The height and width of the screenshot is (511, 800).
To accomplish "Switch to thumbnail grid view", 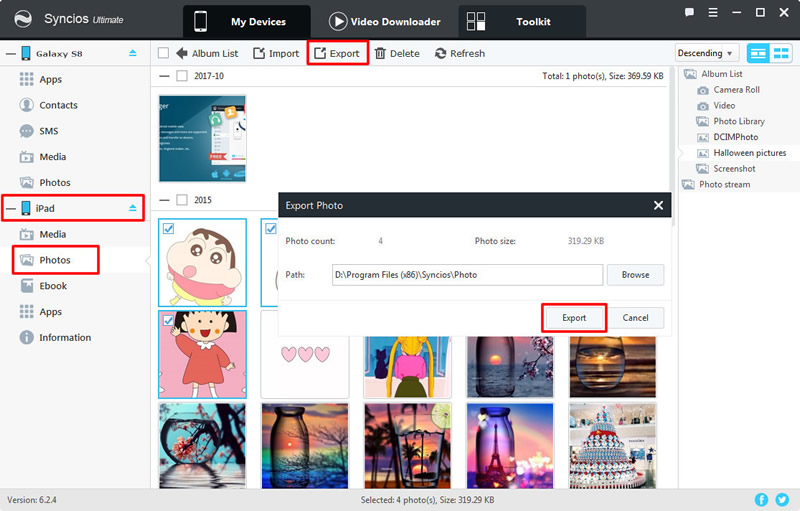I will tap(781, 53).
